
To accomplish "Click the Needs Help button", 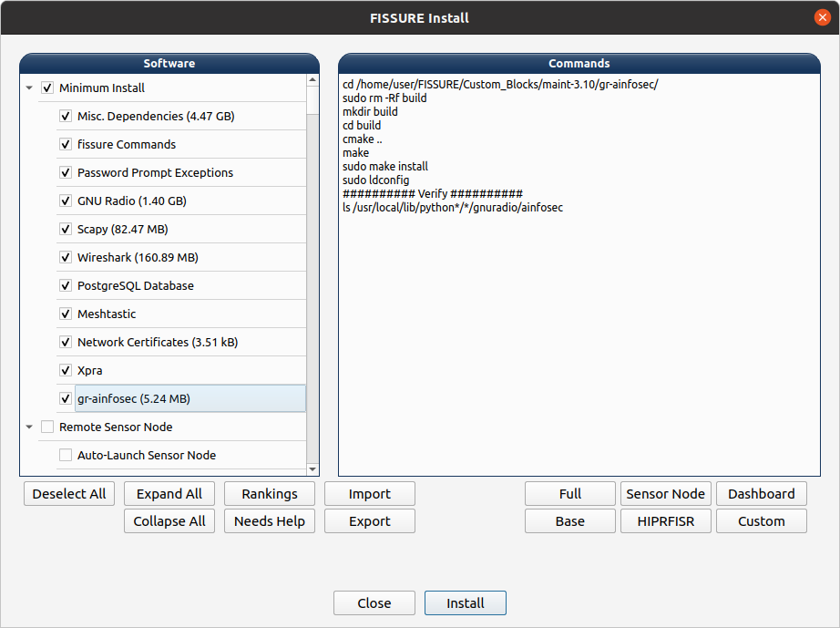I will coord(270,520).
